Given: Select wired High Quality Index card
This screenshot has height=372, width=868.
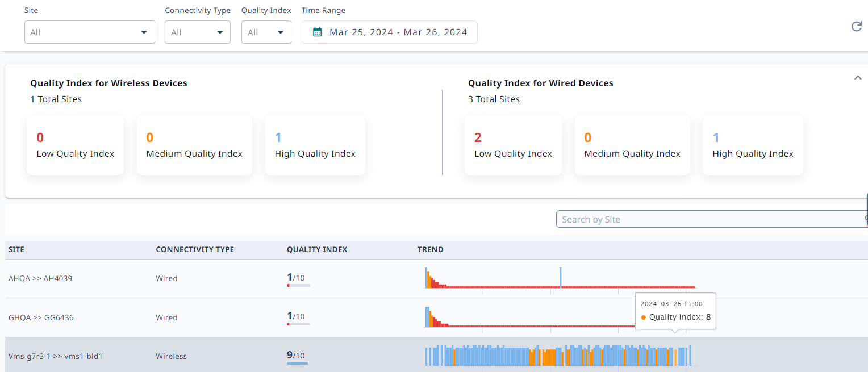Looking at the screenshot, I should (x=753, y=145).
